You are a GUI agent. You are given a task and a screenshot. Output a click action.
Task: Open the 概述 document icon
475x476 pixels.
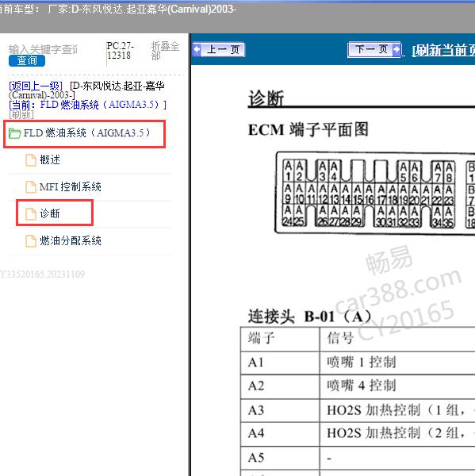click(x=31, y=160)
